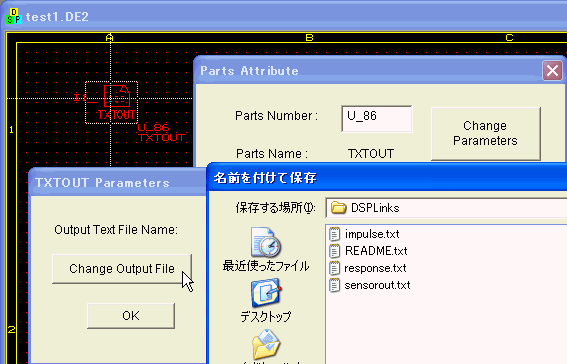Image resolution: width=567 pixels, height=364 pixels.
Task: Expand the DSPLinks save location dropdown
Action: point(446,208)
